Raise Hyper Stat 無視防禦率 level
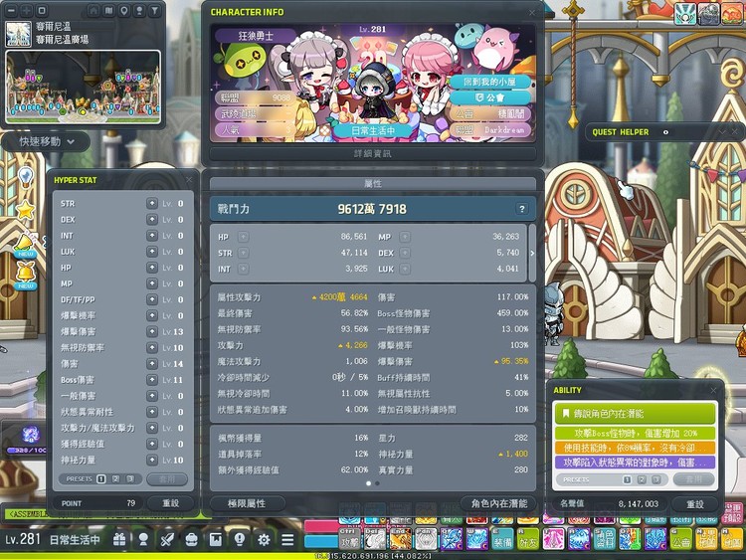The width and height of the screenshot is (746, 560). point(152,347)
